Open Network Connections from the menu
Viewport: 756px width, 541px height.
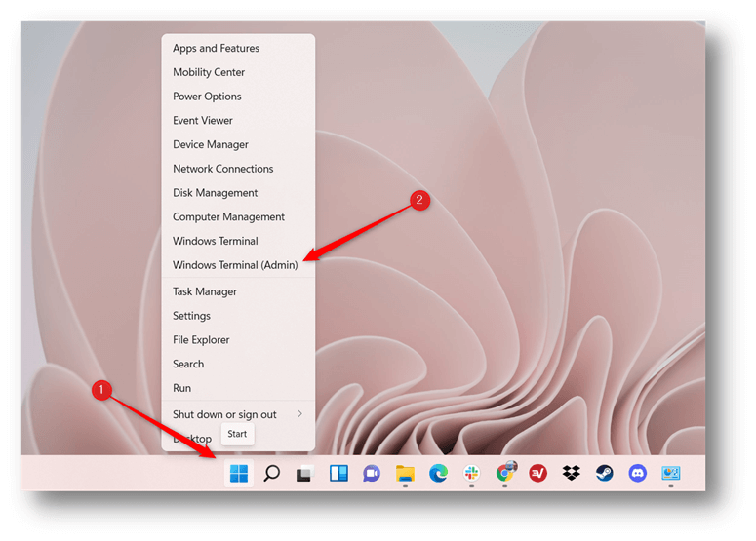pyautogui.click(x=238, y=169)
